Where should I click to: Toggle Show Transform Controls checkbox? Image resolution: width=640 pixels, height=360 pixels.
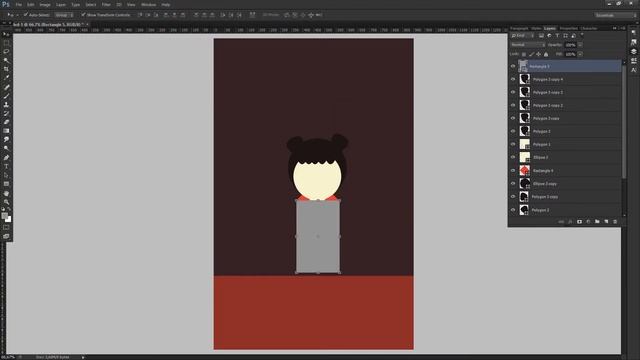tap(83, 15)
